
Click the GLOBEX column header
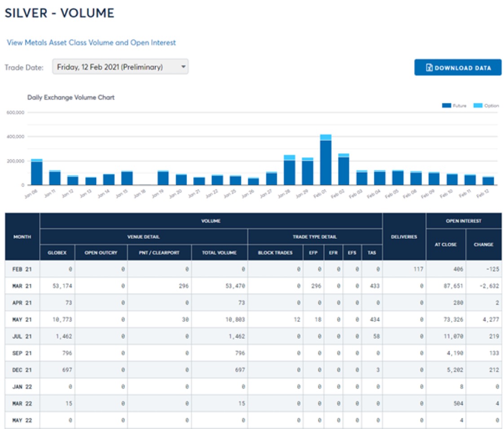[x=57, y=252]
